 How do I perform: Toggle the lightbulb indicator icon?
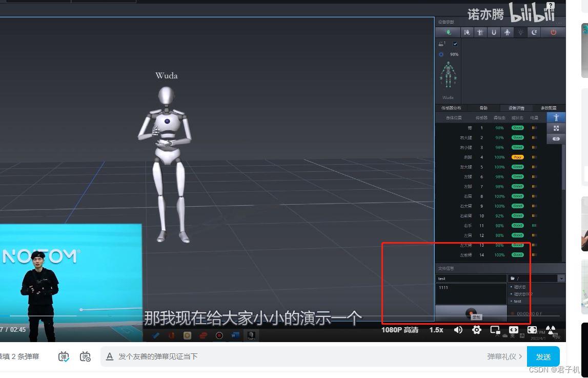520,32
